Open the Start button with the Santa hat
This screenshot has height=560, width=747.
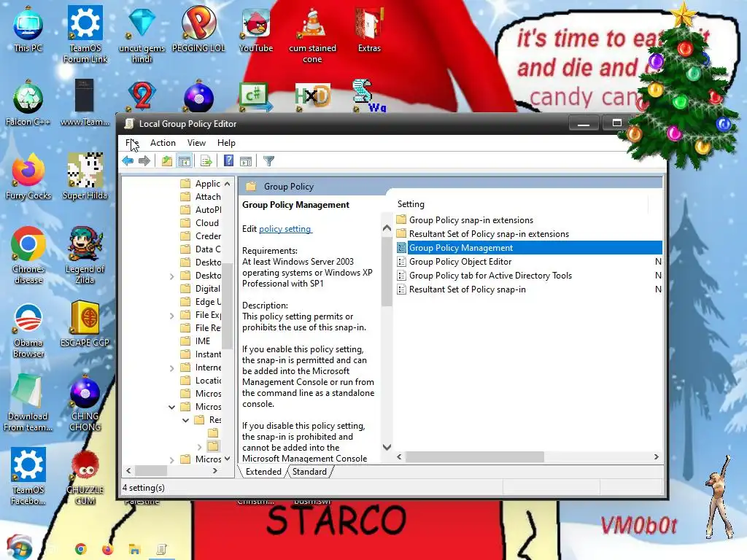click(x=19, y=547)
